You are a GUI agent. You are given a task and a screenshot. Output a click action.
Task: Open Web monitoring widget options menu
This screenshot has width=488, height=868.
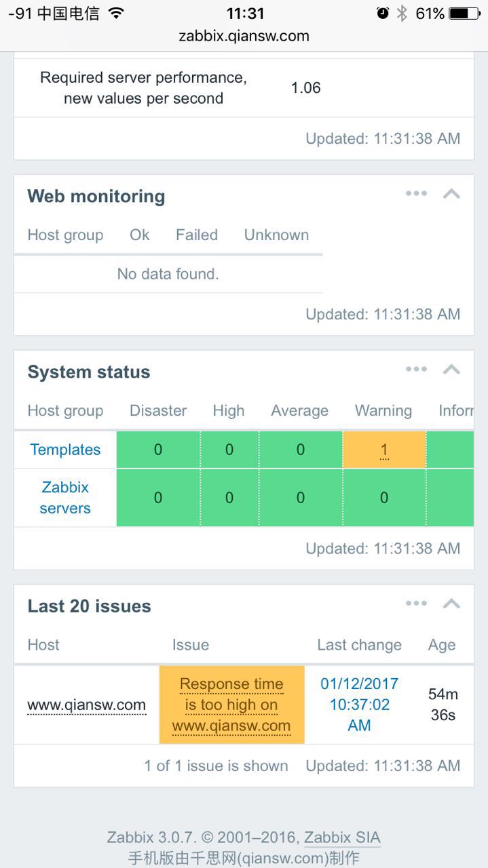[x=416, y=194]
